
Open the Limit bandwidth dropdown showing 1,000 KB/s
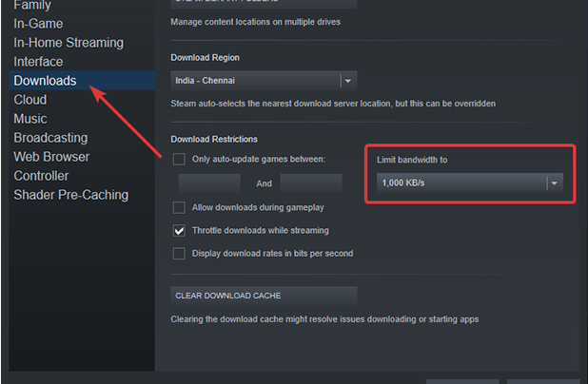tap(470, 182)
